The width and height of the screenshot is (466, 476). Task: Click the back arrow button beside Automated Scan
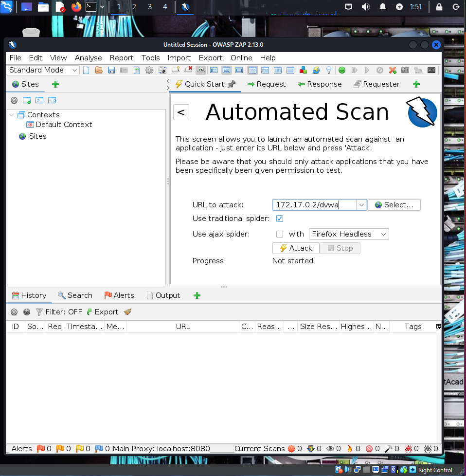click(x=181, y=112)
